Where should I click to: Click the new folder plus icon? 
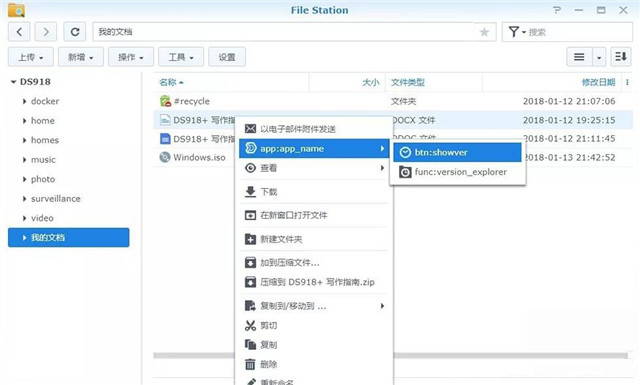point(250,239)
